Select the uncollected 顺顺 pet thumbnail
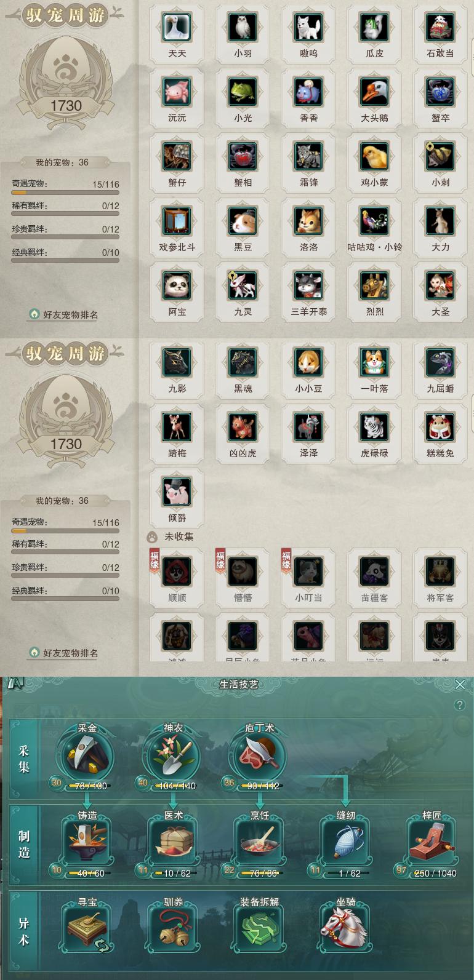The height and width of the screenshot is (980, 474). point(177,572)
